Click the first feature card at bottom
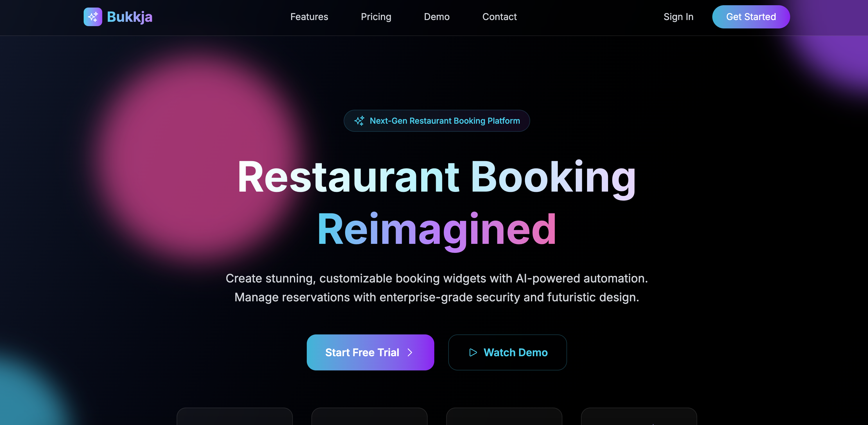The image size is (868, 425). (x=234, y=417)
